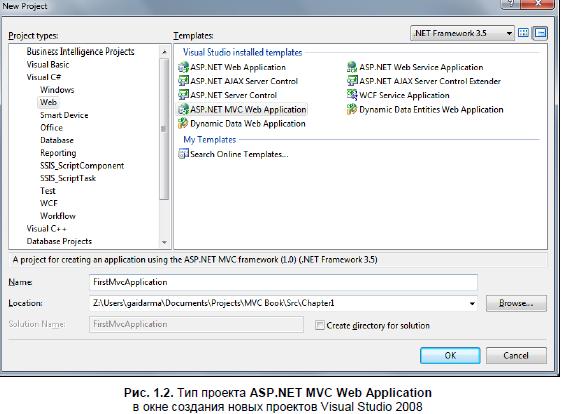Click 'ASP.NET Web Service Application' label
The image size is (565, 414).
tap(421, 67)
